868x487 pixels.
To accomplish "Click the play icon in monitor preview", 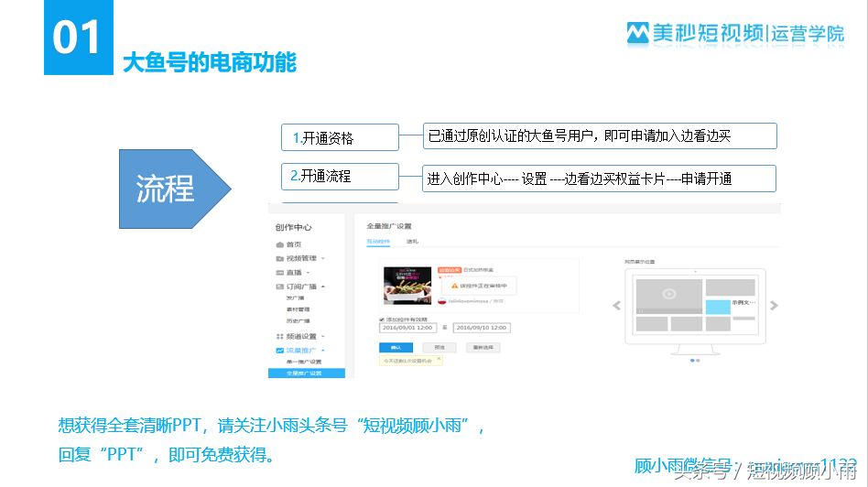I will click(668, 294).
